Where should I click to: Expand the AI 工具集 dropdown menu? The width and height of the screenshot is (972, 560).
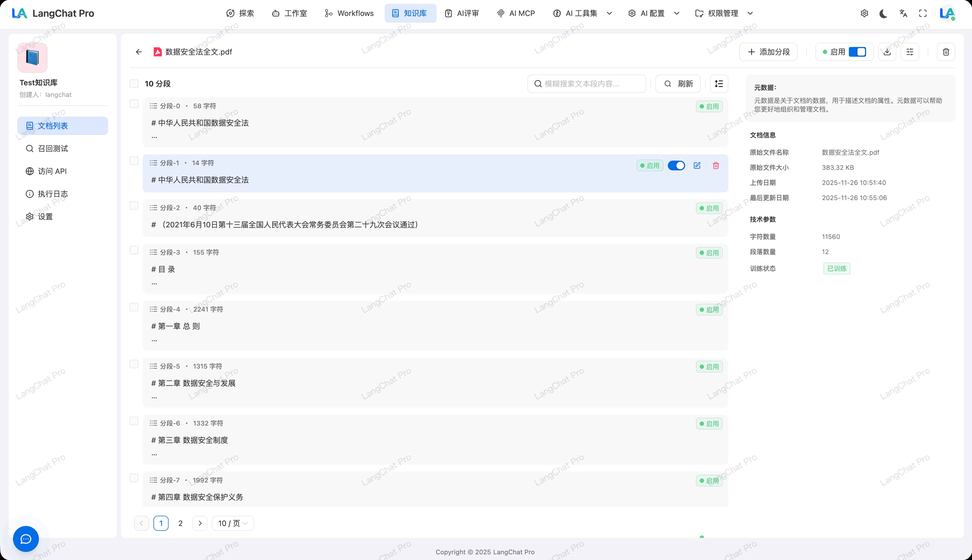pos(582,14)
